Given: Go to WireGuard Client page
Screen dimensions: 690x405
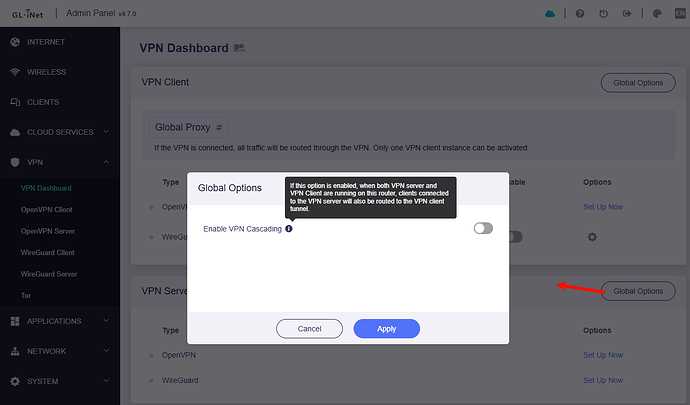Looking at the screenshot, I should (x=48, y=253).
